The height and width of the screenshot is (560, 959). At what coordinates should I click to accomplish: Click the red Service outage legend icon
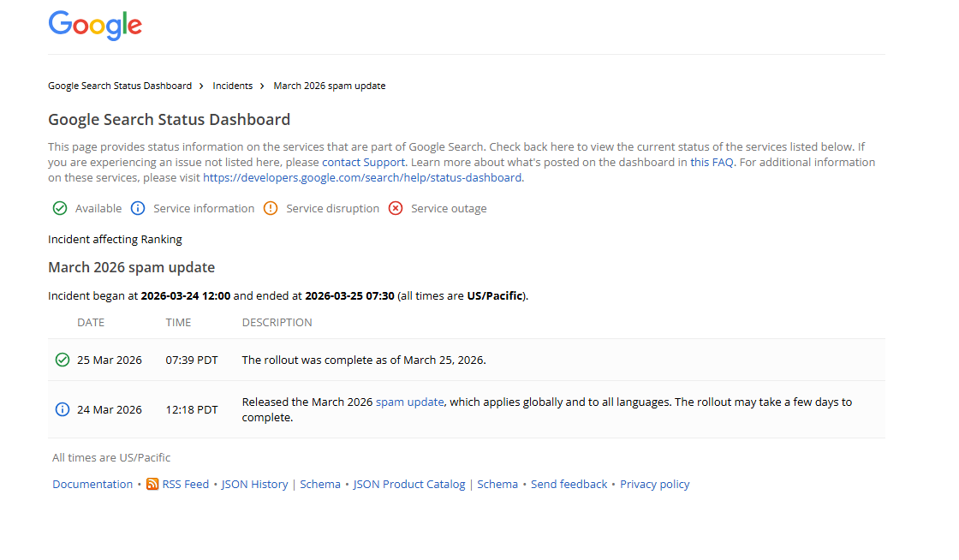(396, 208)
